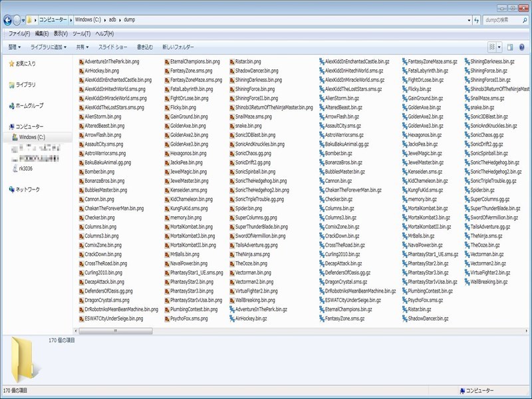Click the scrollbar left arrow
The height and width of the screenshot is (399, 532).
[76, 331]
